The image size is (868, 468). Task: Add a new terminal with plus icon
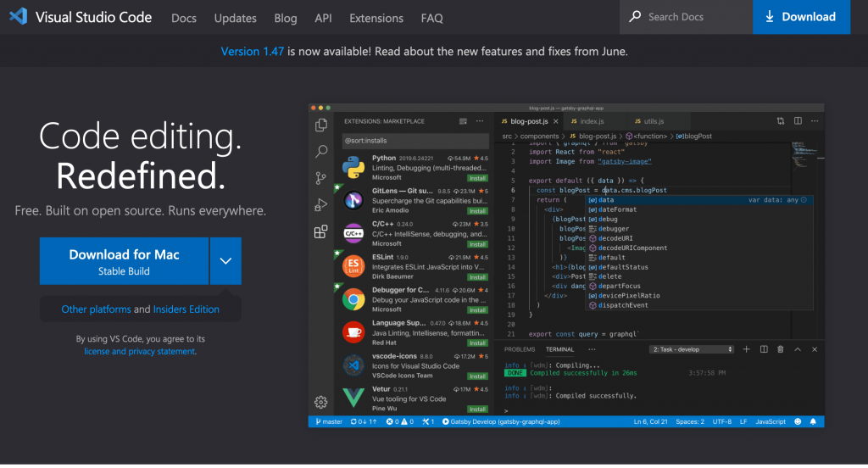tap(746, 349)
